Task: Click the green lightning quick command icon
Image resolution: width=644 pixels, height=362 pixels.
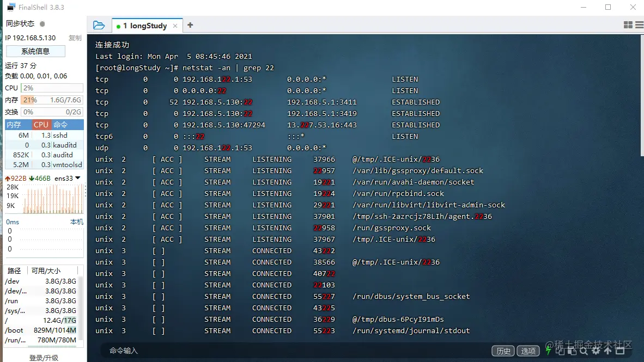Action: pyautogui.click(x=548, y=351)
